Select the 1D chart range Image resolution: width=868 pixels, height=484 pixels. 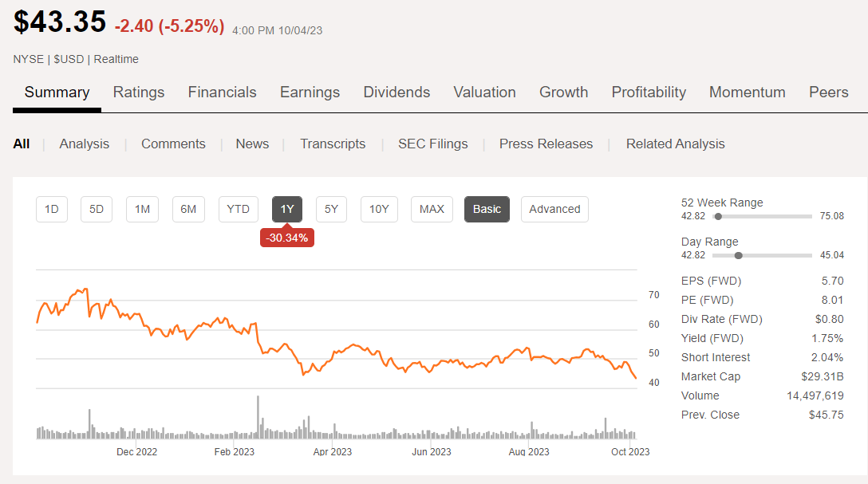pyautogui.click(x=52, y=209)
